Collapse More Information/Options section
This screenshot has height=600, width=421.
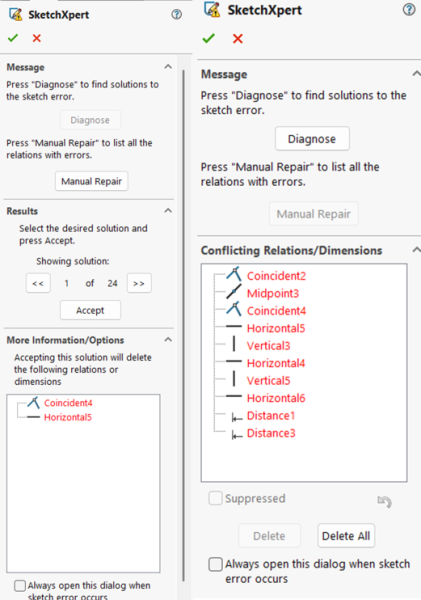[168, 339]
